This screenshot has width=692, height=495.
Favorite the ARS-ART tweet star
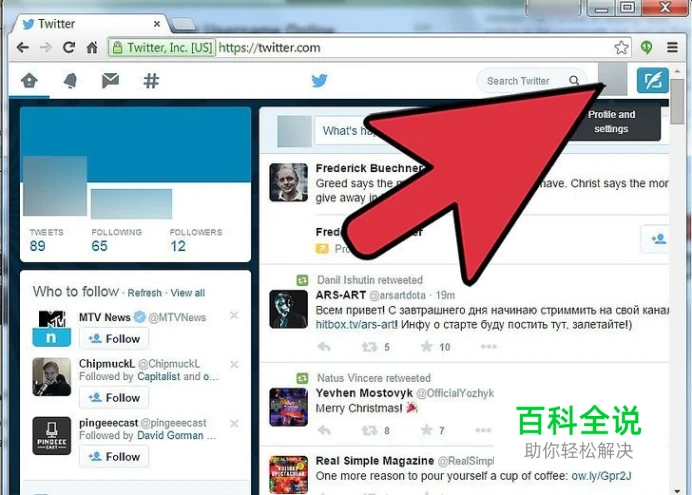426,346
